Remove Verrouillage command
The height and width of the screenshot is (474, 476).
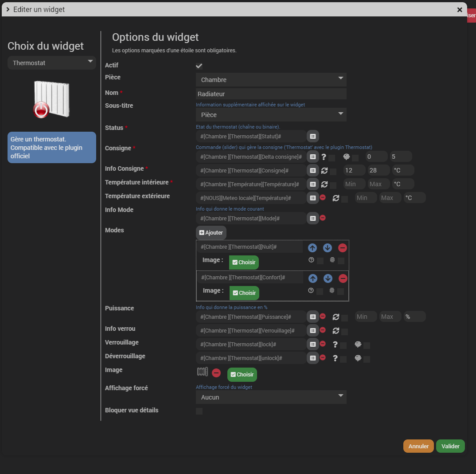click(323, 344)
